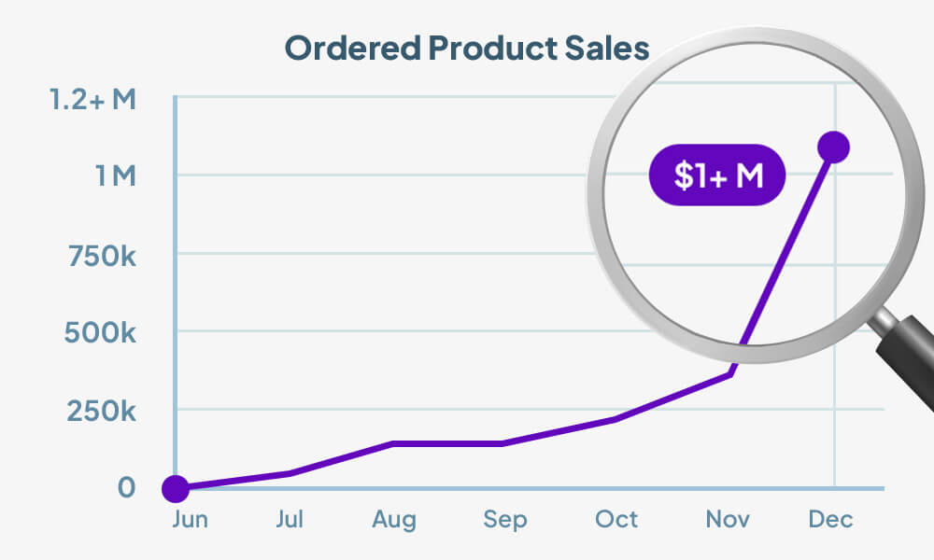
Task: Click the line vertex above Oct
Action: (616, 419)
